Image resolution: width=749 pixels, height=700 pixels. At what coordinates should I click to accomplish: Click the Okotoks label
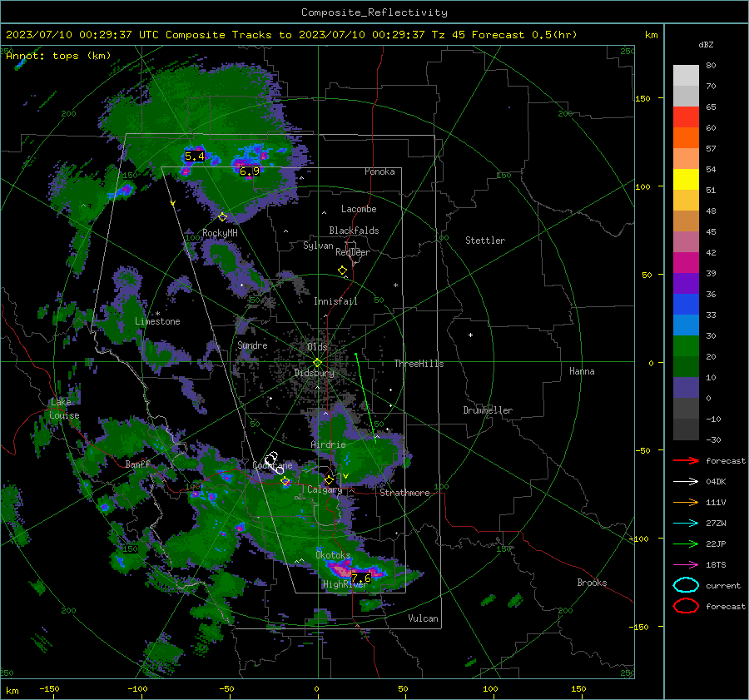point(333,555)
